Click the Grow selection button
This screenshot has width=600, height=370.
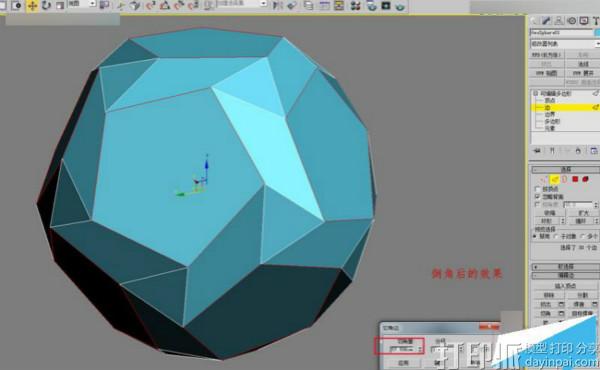tap(583, 213)
